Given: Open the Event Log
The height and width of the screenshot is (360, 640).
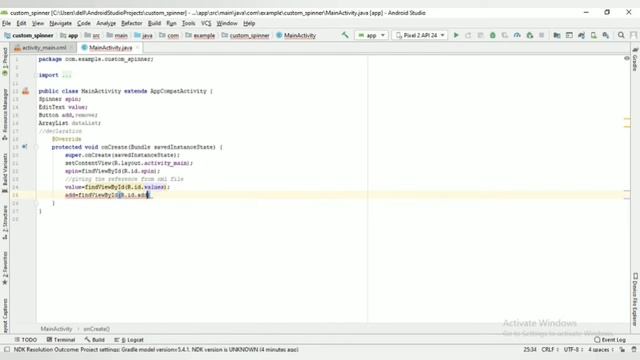Looking at the screenshot, I should [x=610, y=340].
